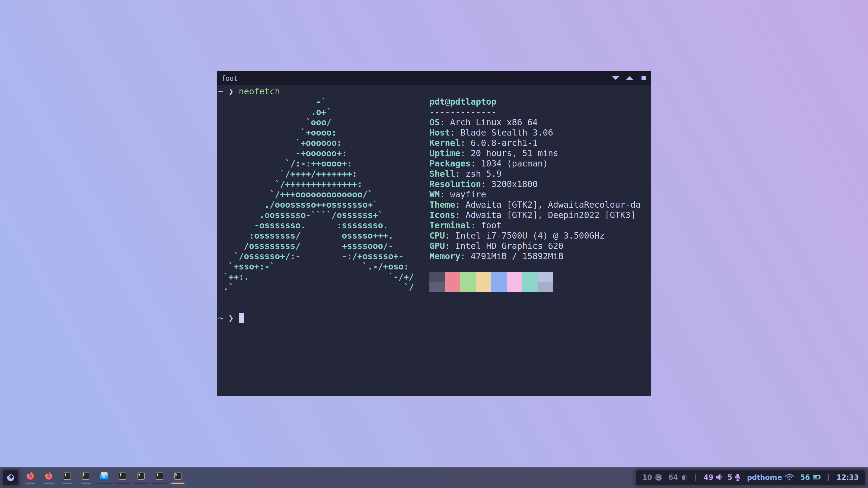Click the Terminal: foot line

465,225
